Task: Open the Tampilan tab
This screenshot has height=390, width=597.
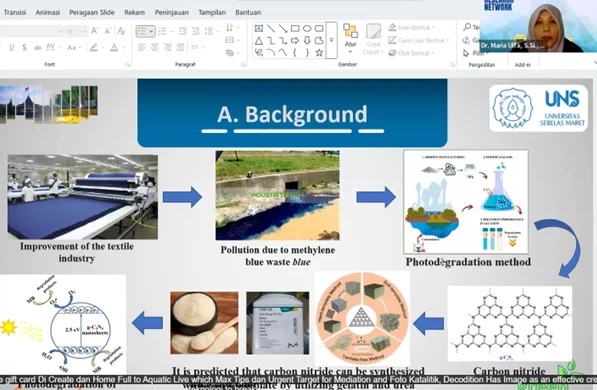Action: [x=212, y=12]
